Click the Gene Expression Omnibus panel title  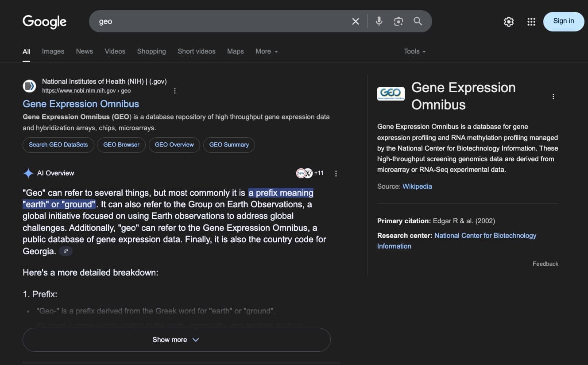pyautogui.click(x=463, y=96)
